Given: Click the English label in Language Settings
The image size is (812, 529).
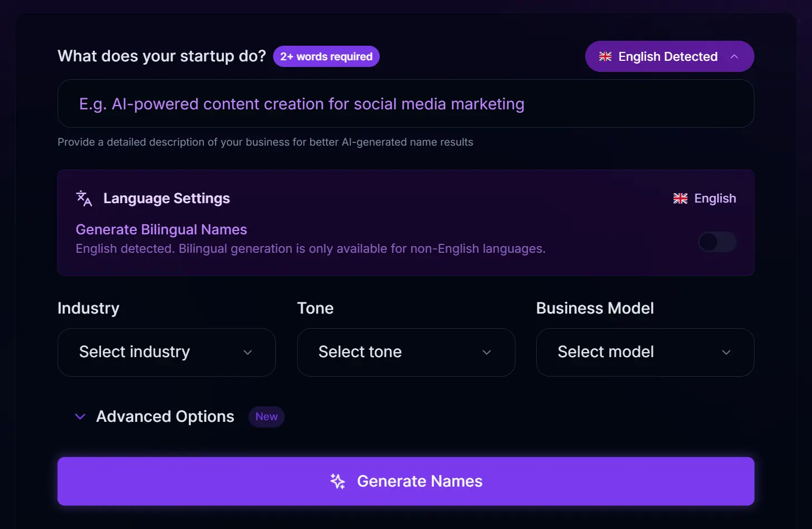Looking at the screenshot, I should [715, 198].
